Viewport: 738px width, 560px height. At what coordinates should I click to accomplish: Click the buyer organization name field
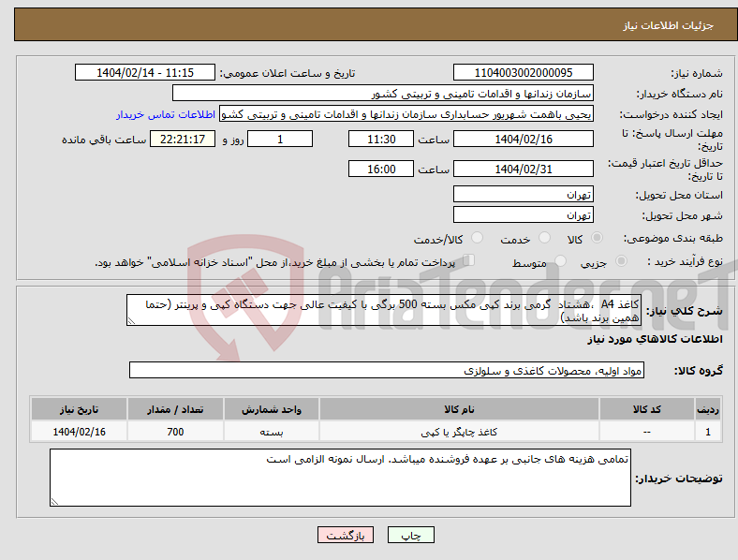[x=383, y=93]
